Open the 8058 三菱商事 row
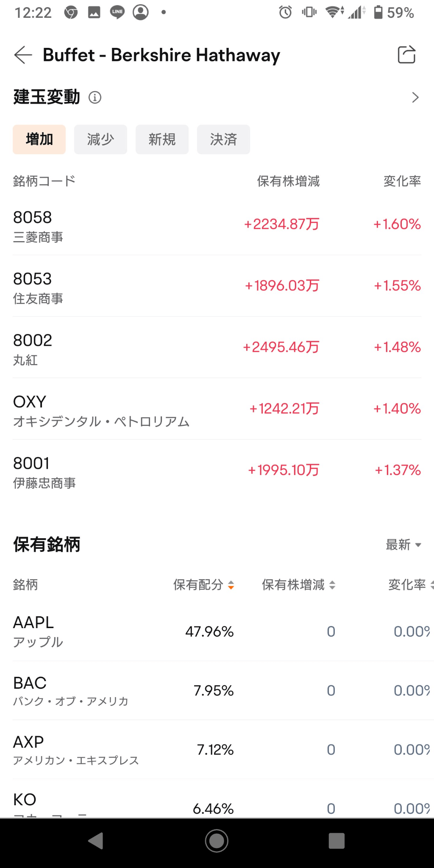The width and height of the screenshot is (434, 868). point(217,225)
